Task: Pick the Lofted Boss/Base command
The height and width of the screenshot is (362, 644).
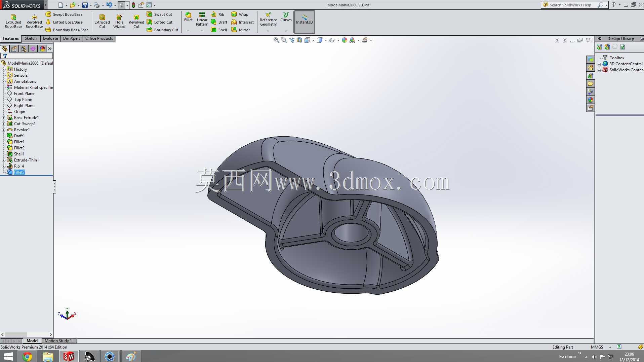Action: coord(64,22)
